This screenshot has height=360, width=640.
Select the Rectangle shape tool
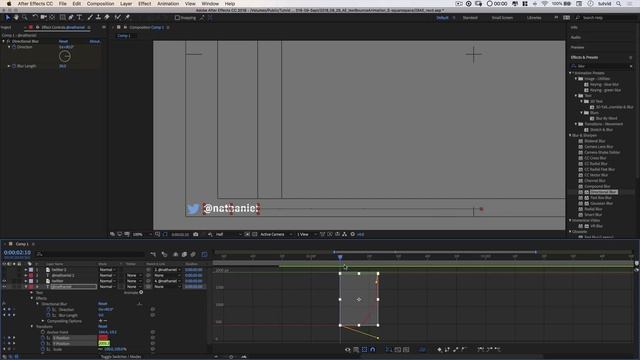click(x=62, y=18)
